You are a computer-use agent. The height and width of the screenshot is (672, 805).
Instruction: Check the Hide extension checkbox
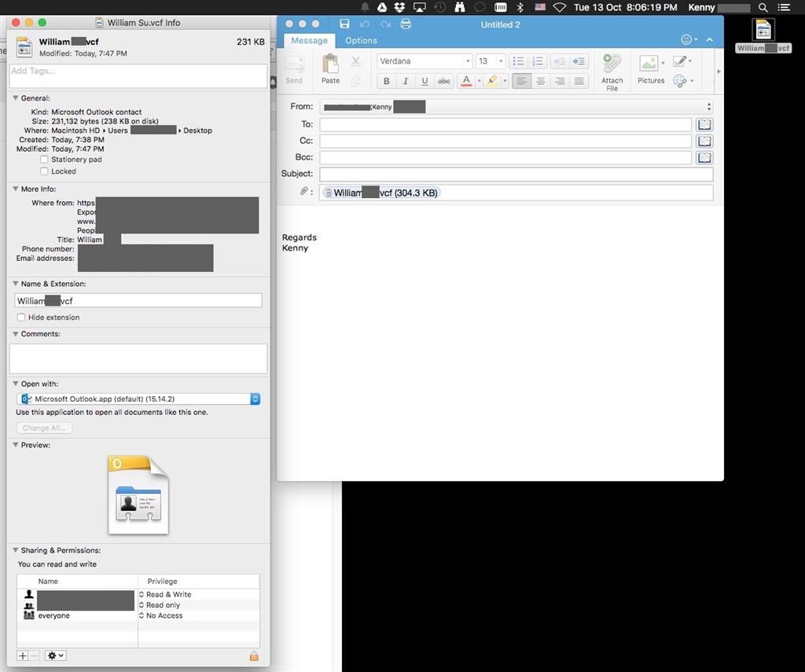(x=21, y=318)
